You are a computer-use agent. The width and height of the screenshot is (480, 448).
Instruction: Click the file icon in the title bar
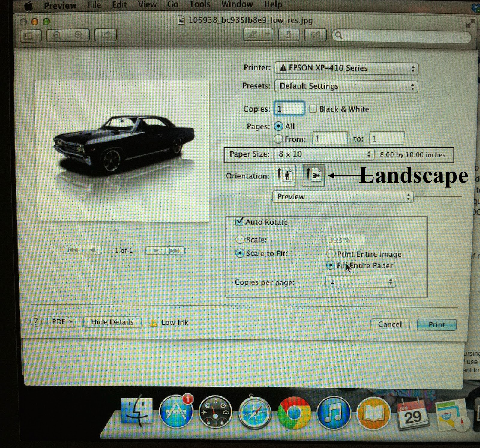(181, 20)
